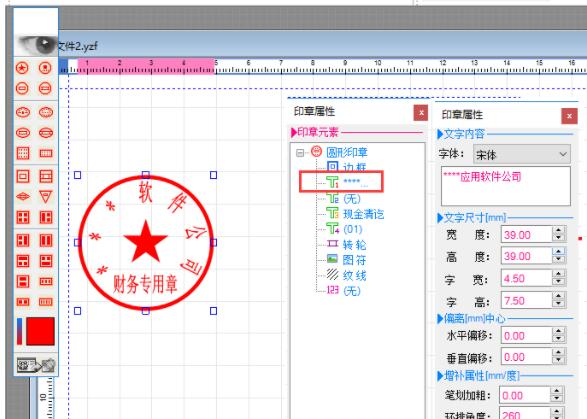
Task: Collapse the 圆形印章 tree node
Action: click(x=300, y=153)
